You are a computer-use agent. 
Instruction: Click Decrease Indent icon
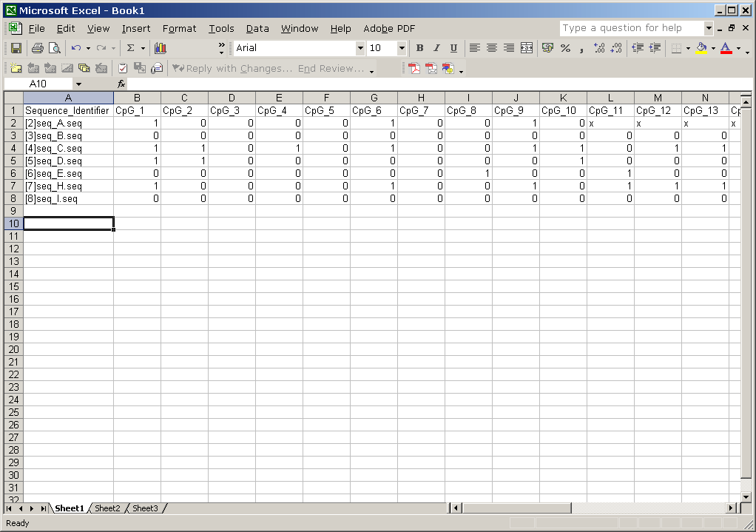[x=638, y=48]
